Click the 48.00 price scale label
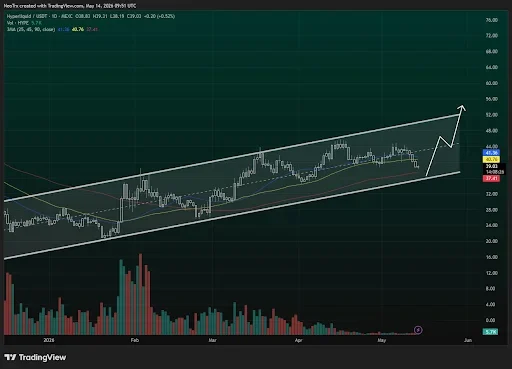512x369 pixels. click(492, 131)
